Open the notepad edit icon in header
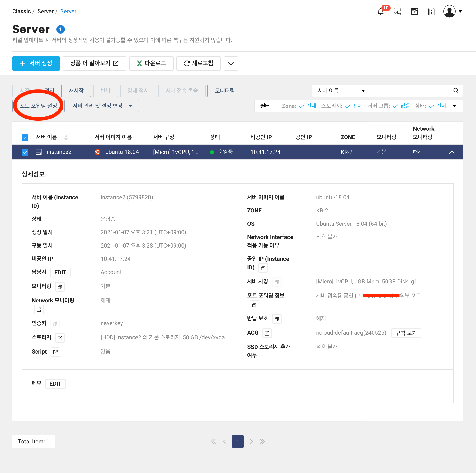The image size is (476, 473). pos(414,11)
